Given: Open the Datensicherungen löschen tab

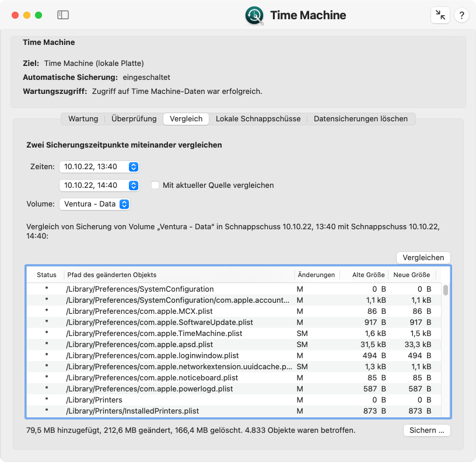Looking at the screenshot, I should [x=360, y=118].
